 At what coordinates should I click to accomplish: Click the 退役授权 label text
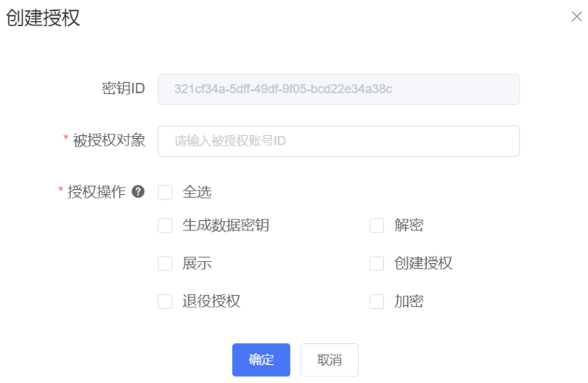(211, 301)
